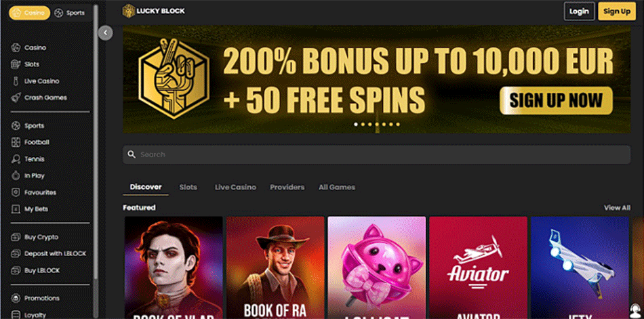This screenshot has height=319, width=644.
Task: Click the SIGN UP NOW banner button
Action: (556, 101)
